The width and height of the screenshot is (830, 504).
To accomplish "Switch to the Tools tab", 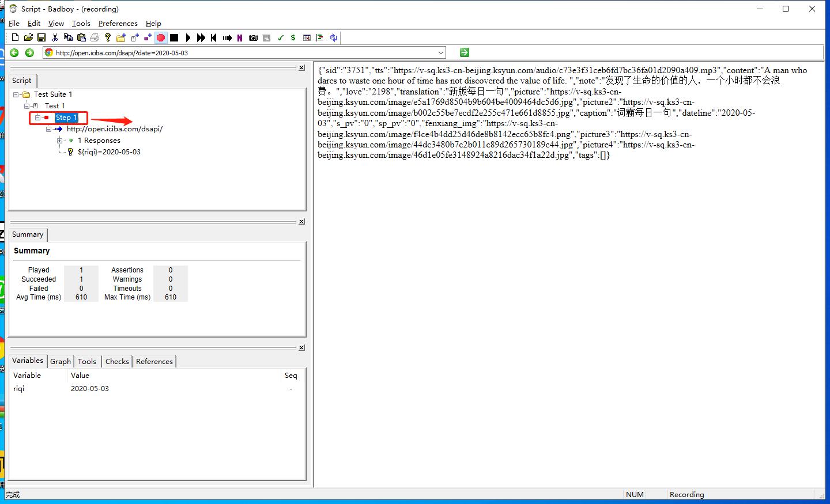I will pyautogui.click(x=87, y=361).
